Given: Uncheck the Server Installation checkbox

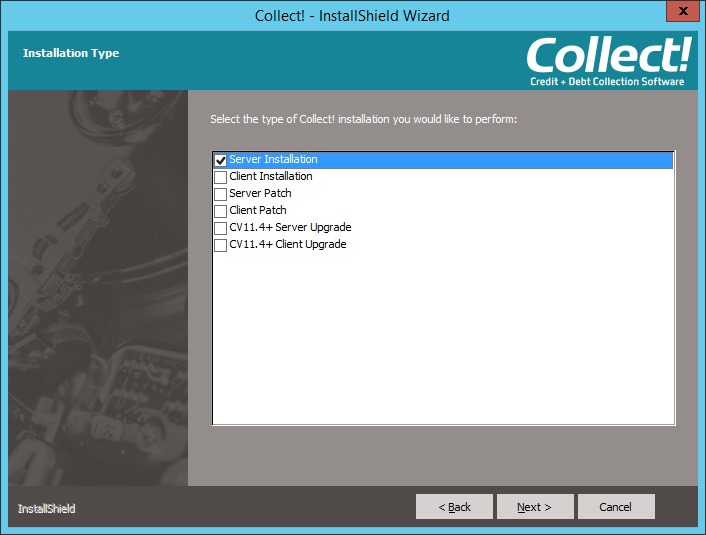Looking at the screenshot, I should [220, 160].
